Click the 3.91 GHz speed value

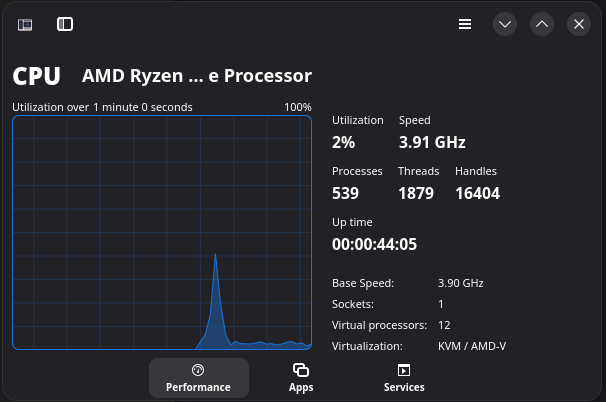coord(432,142)
